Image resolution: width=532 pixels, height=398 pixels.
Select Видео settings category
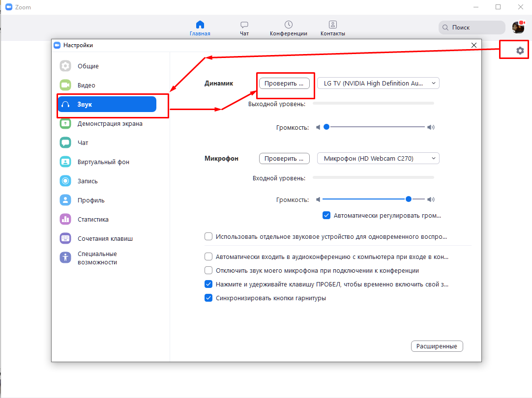click(107, 85)
